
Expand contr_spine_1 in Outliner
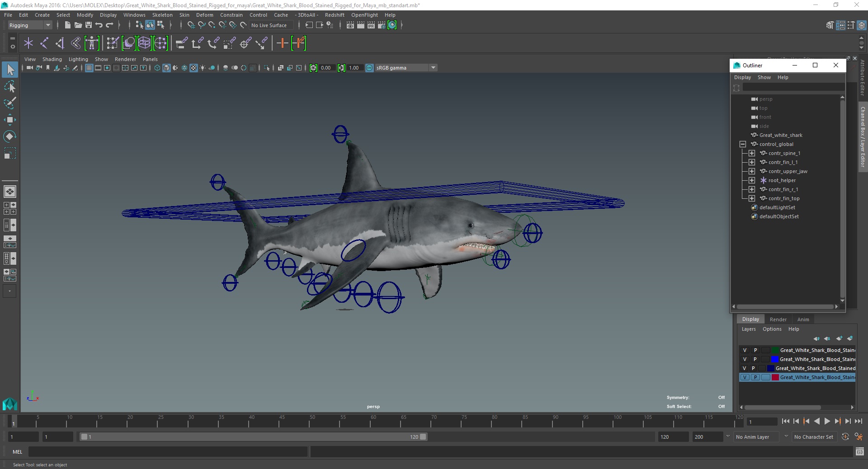[x=752, y=153]
